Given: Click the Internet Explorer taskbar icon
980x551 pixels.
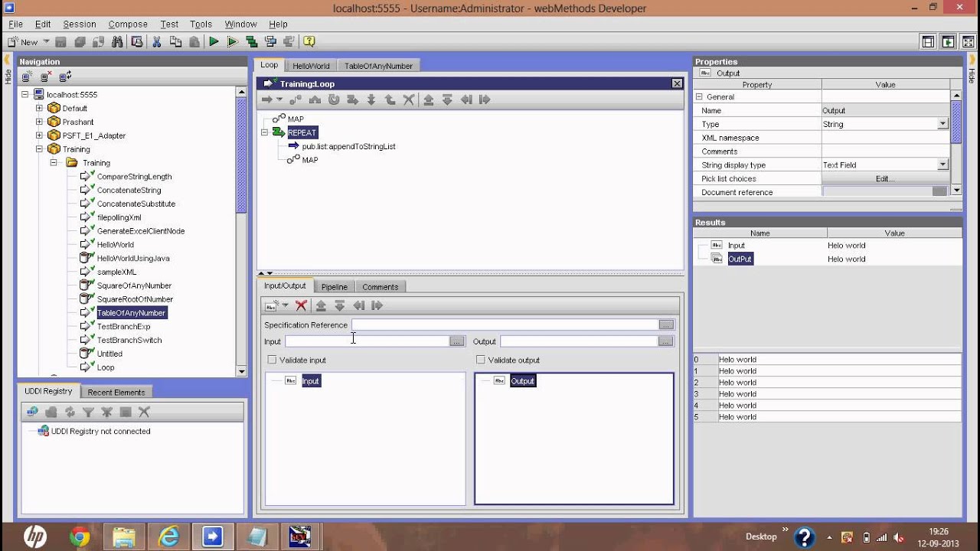Looking at the screenshot, I should coord(168,537).
